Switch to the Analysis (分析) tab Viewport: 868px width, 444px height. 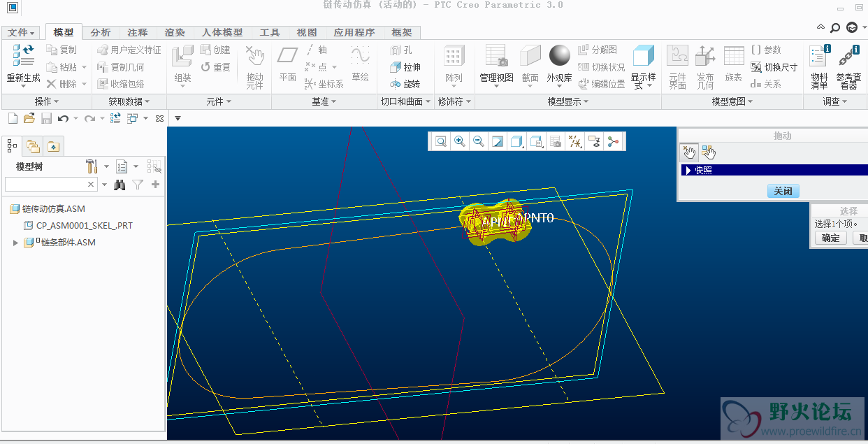coord(101,33)
